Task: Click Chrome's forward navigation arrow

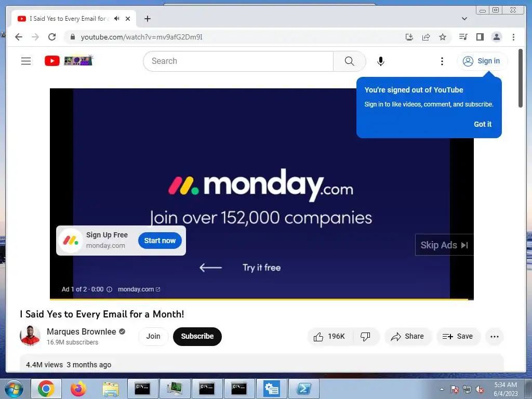Action: 35,37
